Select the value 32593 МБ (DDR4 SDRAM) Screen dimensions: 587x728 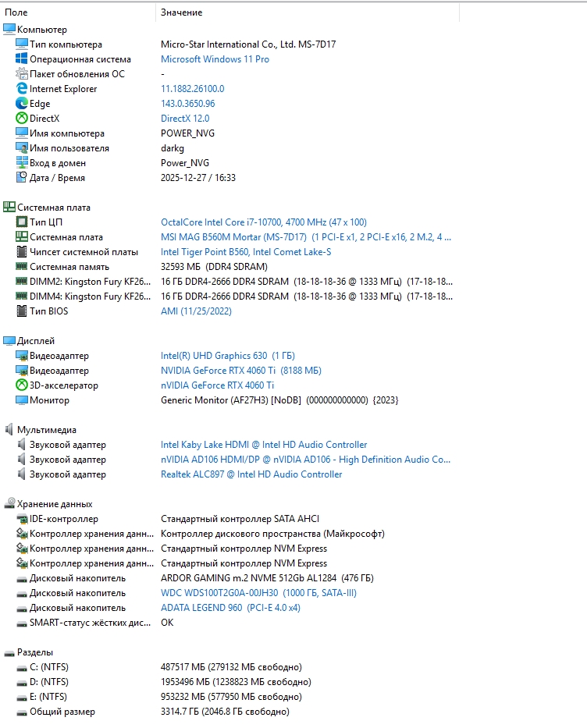214,267
